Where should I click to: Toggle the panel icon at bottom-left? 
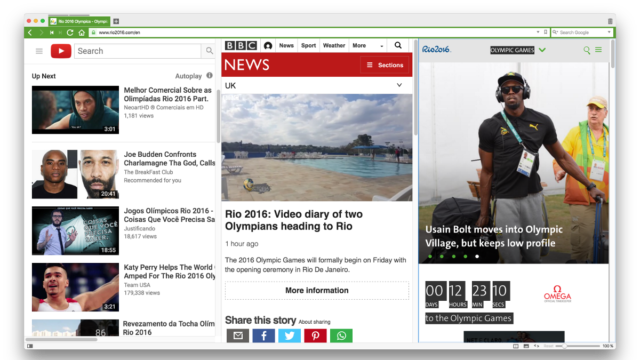(30, 346)
